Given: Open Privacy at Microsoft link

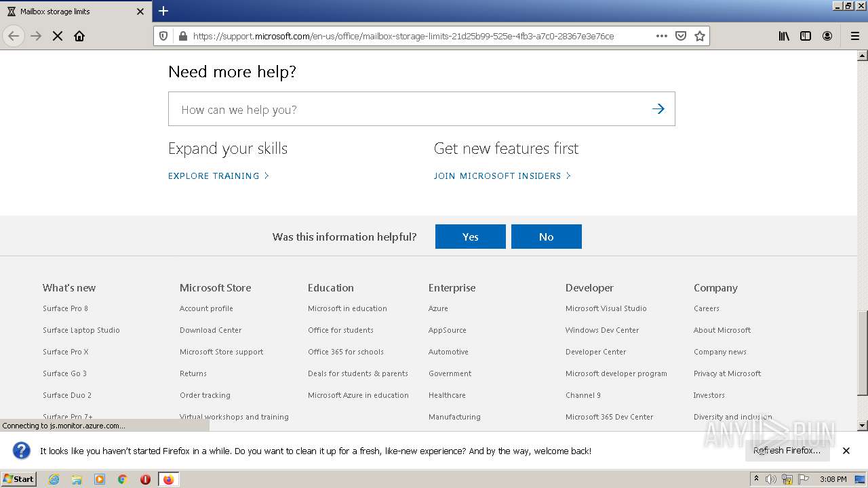Looking at the screenshot, I should [727, 373].
